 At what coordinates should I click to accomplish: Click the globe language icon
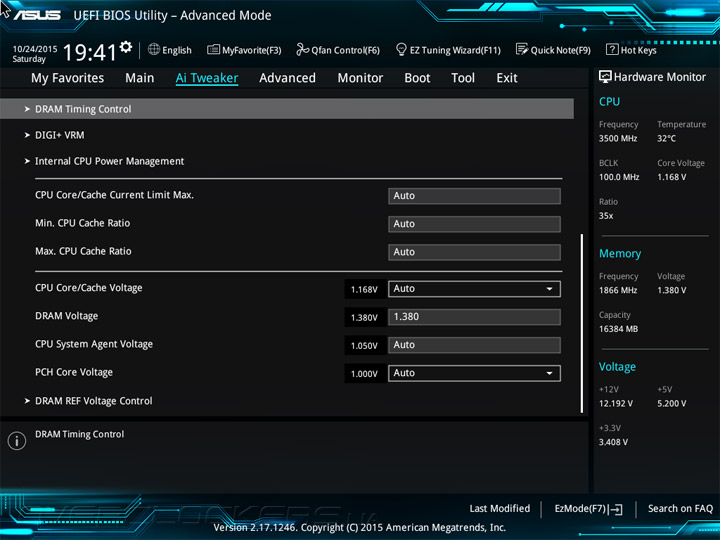[x=154, y=50]
